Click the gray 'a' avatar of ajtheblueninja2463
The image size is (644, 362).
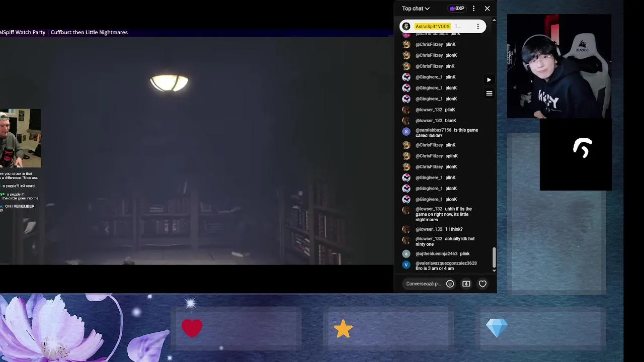pyautogui.click(x=407, y=254)
